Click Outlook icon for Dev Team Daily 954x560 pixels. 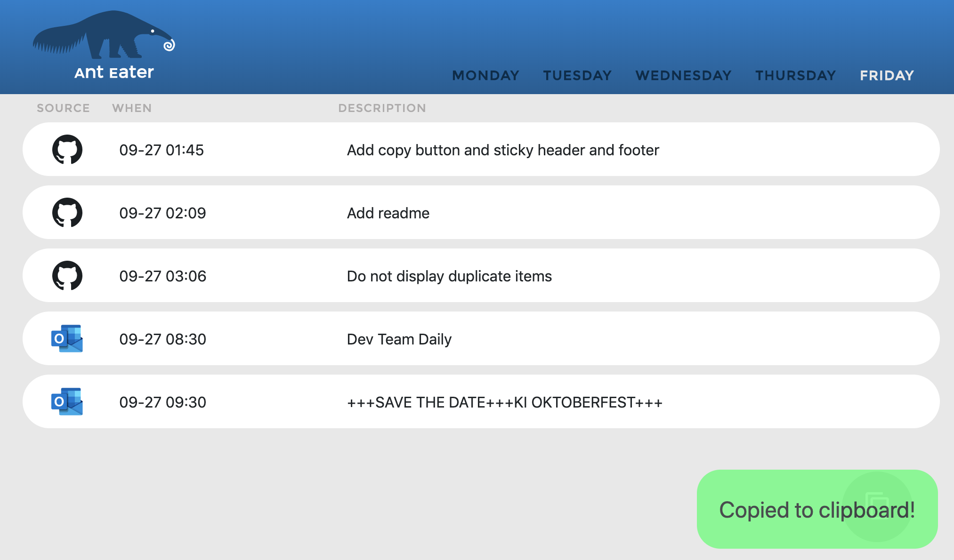click(x=67, y=339)
